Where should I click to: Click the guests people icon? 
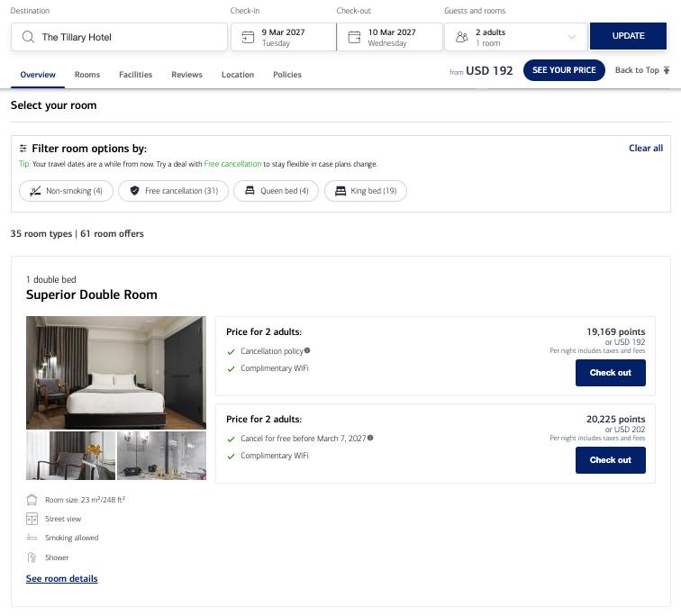[x=462, y=37]
